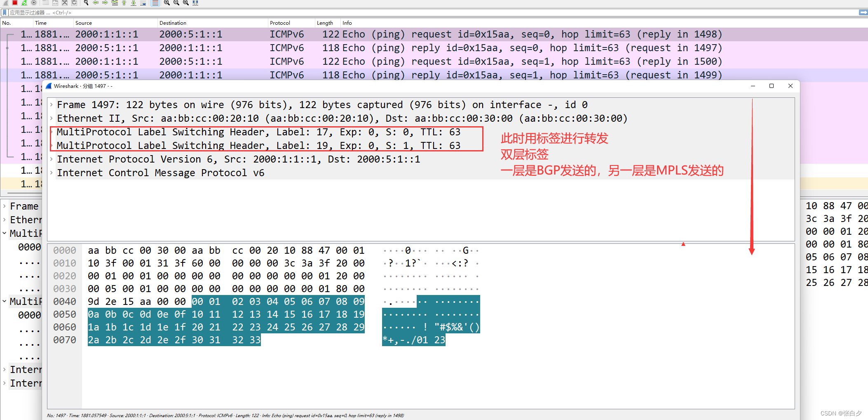Image resolution: width=868 pixels, height=420 pixels.
Task: Start a new packet capture (shark fin icon)
Action: [6, 2]
